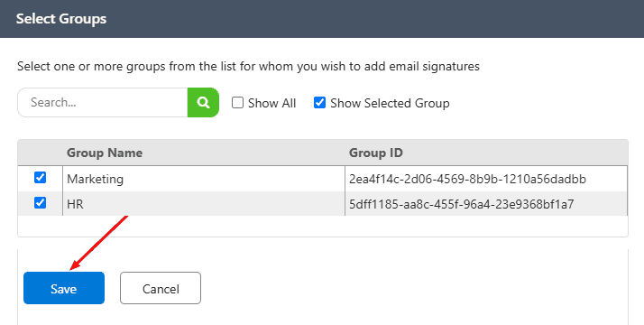The width and height of the screenshot is (644, 325).
Task: Click the Group Name column header
Action: 105,153
